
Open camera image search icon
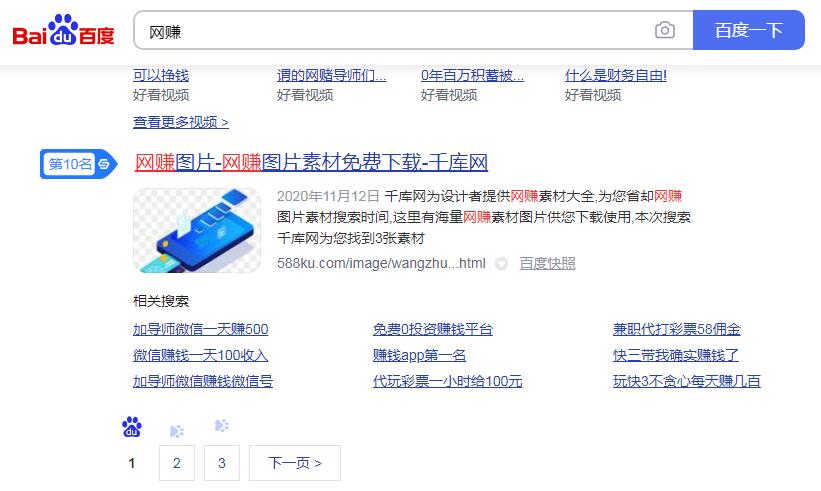(665, 31)
